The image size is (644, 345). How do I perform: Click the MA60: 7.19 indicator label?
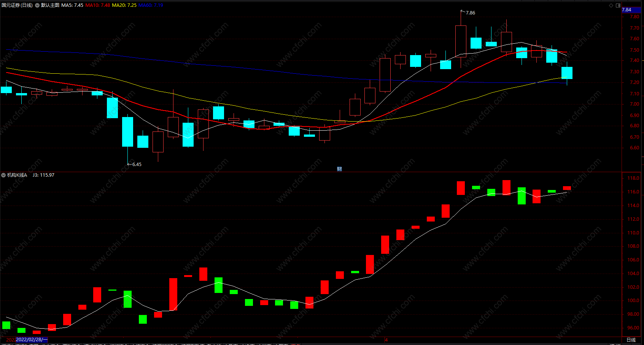click(151, 5)
